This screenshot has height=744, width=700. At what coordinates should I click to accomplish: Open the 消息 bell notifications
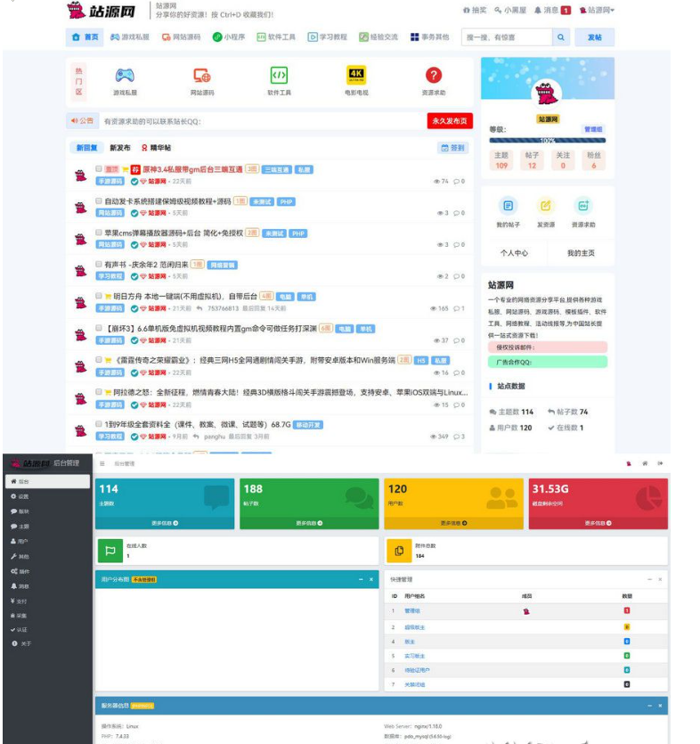[x=552, y=10]
